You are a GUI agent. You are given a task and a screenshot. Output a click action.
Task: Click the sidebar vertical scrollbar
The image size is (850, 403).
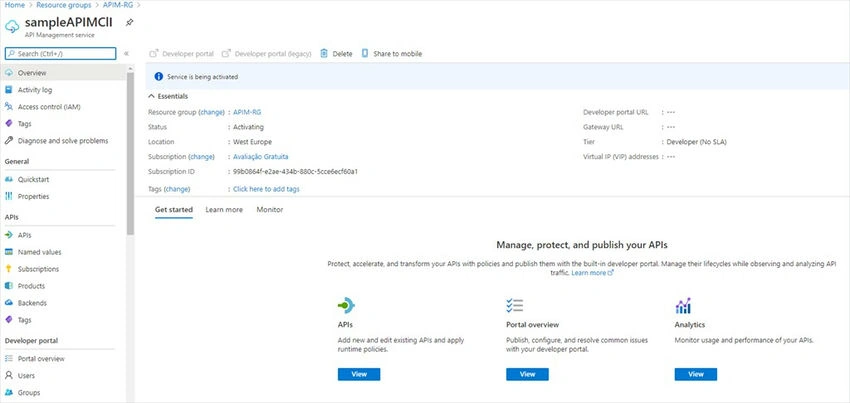[x=130, y=153]
